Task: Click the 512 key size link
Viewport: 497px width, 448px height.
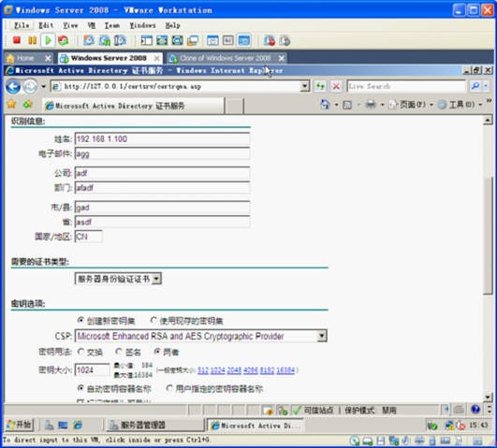Action: (203, 370)
